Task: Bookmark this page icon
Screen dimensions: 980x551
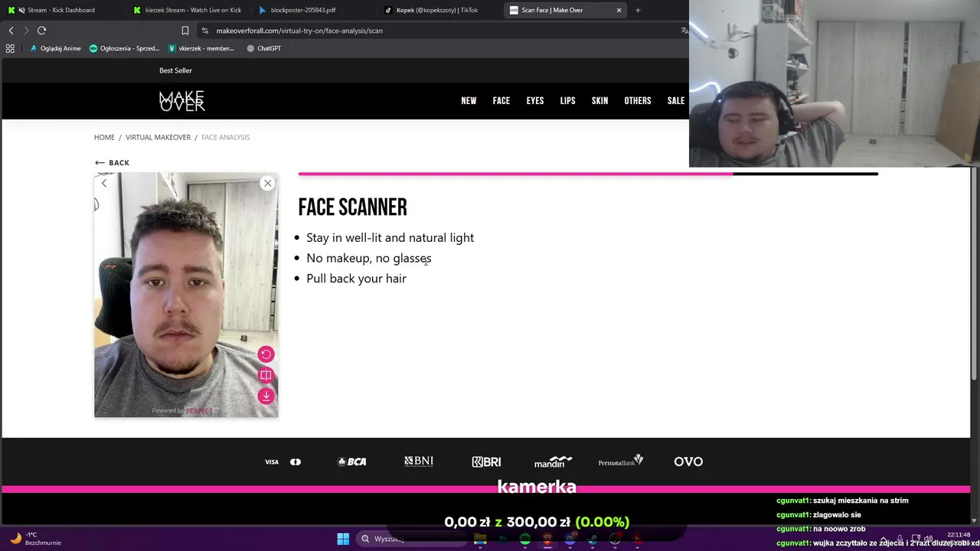Action: click(185, 31)
